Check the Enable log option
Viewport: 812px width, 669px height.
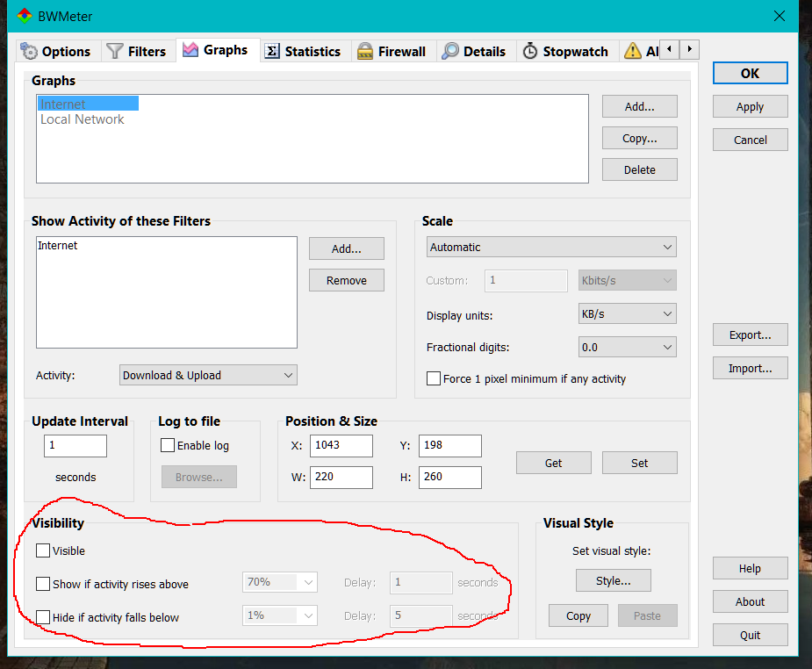[x=168, y=445]
